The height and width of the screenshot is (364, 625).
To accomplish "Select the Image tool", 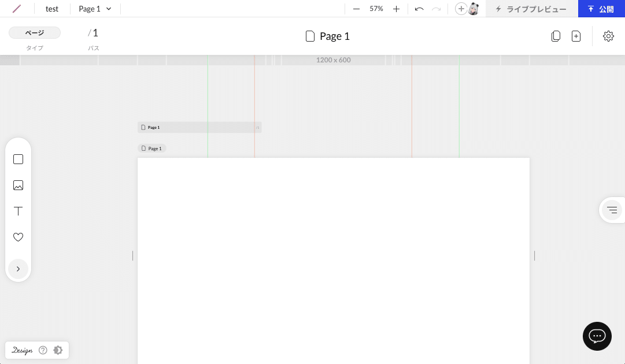I will click(19, 185).
